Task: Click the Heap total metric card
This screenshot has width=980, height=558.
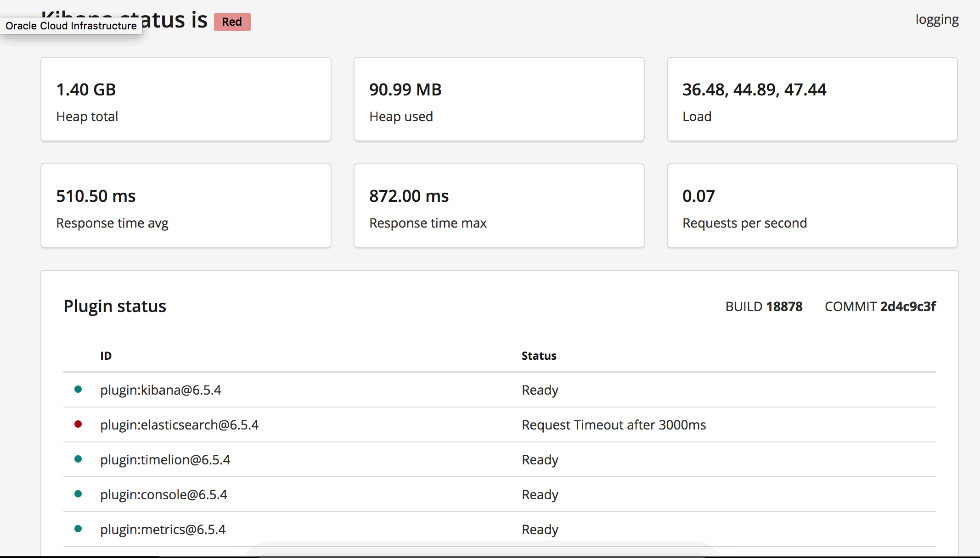Action: (x=186, y=99)
